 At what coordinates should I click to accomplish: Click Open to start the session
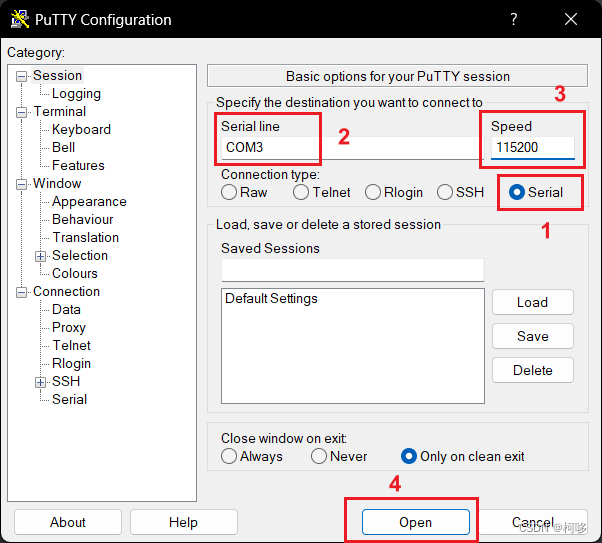click(415, 522)
